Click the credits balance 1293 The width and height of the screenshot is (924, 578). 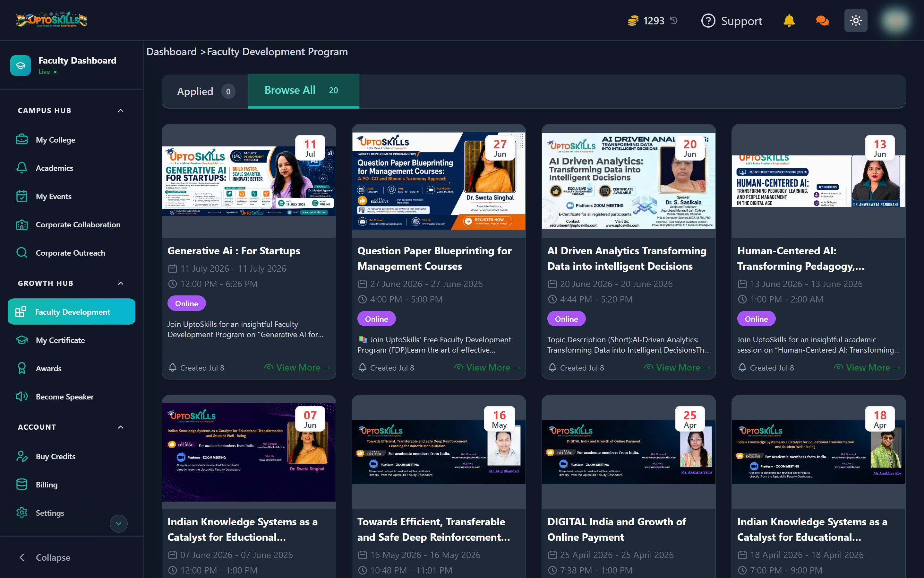click(654, 21)
